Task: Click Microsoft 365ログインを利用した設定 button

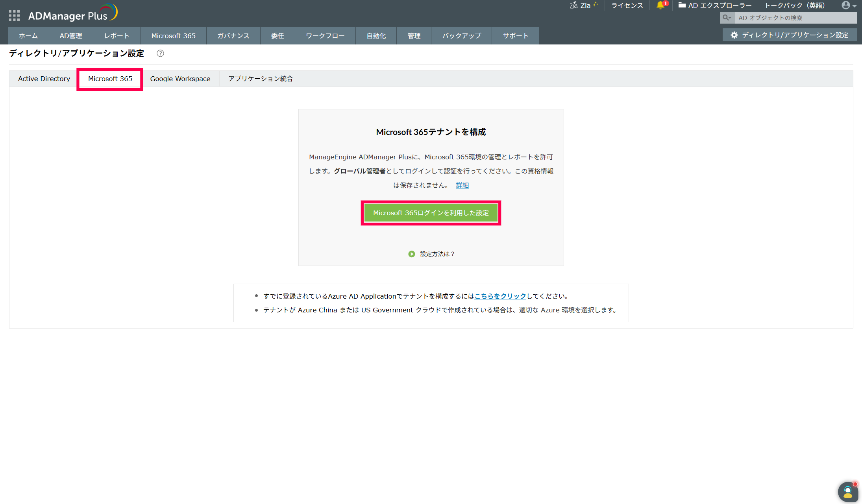Action: (x=431, y=213)
